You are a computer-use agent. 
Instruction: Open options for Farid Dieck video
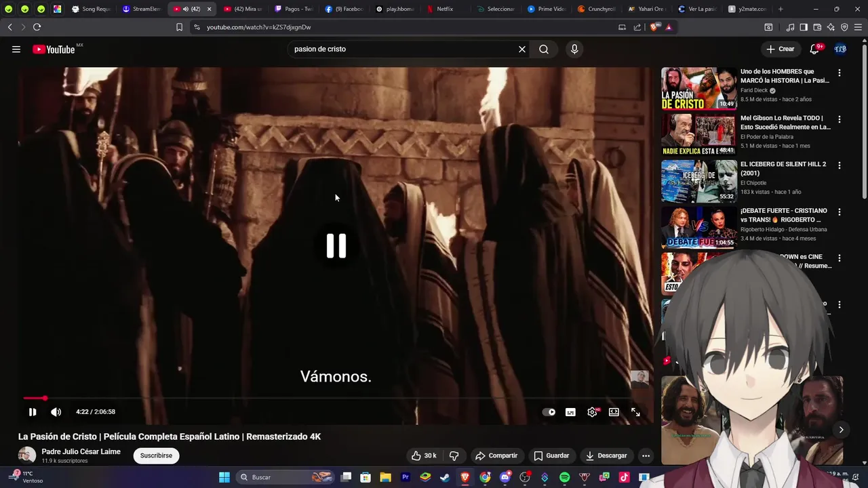click(x=839, y=73)
